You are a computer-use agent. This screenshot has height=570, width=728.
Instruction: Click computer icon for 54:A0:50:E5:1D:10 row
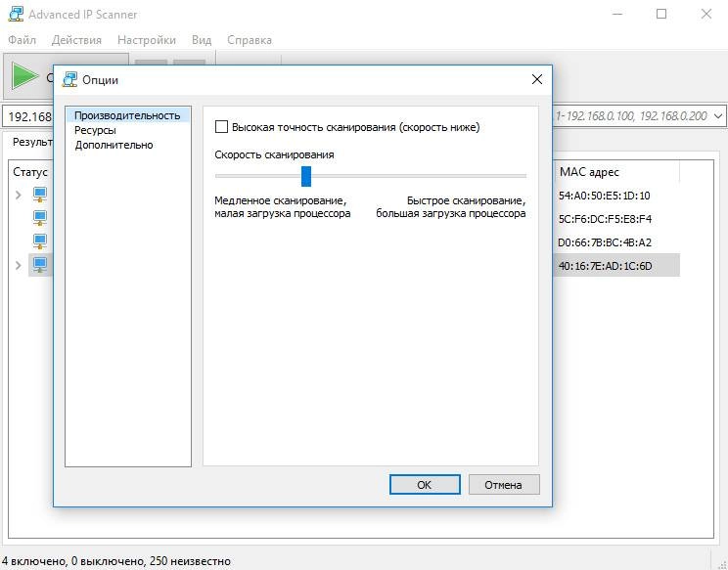point(40,195)
